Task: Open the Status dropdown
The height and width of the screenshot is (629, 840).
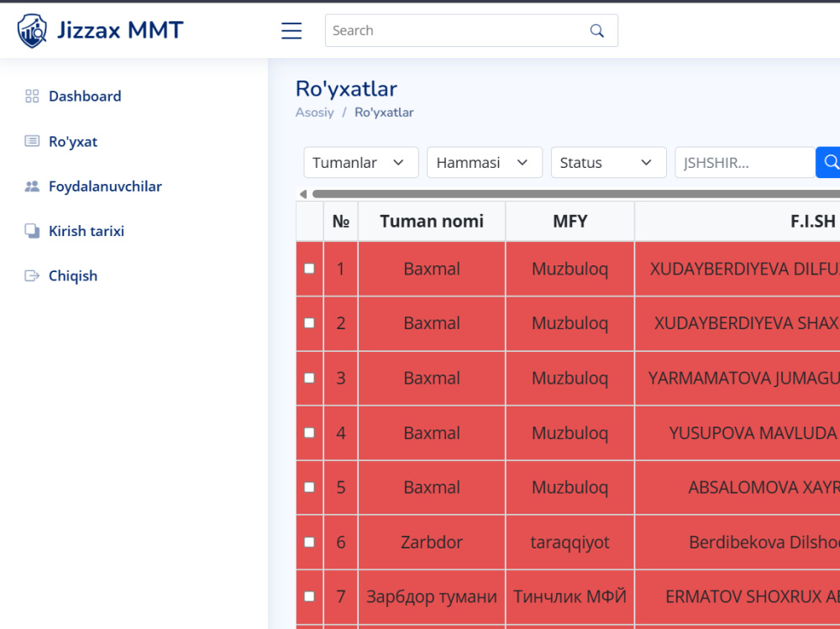Action: [608, 162]
